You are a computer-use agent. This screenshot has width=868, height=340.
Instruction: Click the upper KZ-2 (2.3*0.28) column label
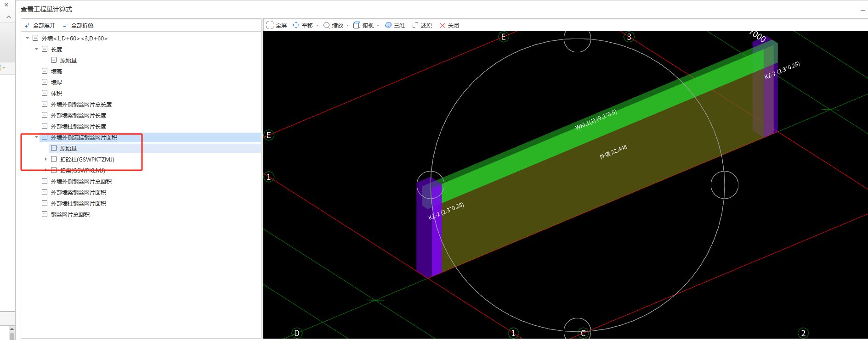(x=782, y=70)
